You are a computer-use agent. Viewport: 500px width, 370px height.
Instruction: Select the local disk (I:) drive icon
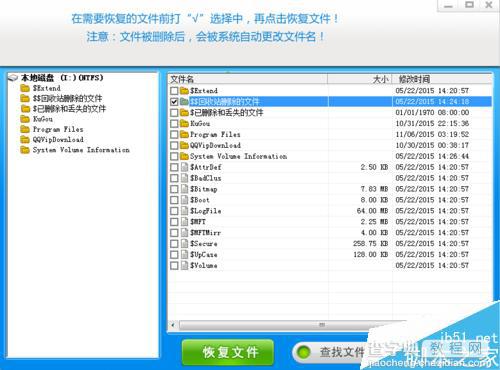(x=13, y=78)
